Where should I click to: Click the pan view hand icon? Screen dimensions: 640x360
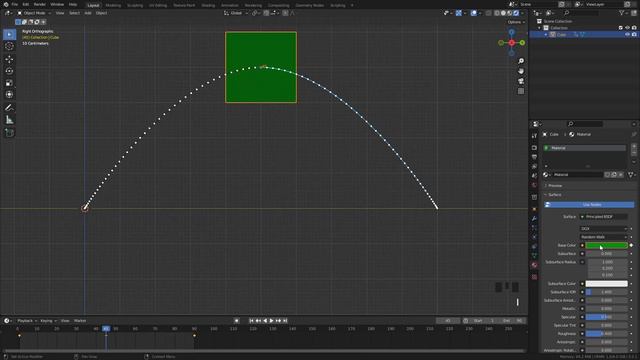tap(521, 71)
